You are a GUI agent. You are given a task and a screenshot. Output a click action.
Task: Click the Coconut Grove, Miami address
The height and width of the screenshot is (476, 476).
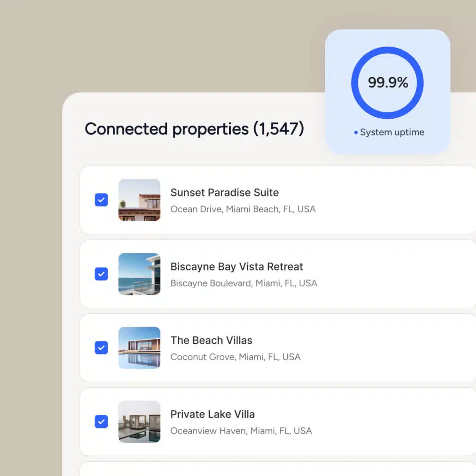pos(235,357)
